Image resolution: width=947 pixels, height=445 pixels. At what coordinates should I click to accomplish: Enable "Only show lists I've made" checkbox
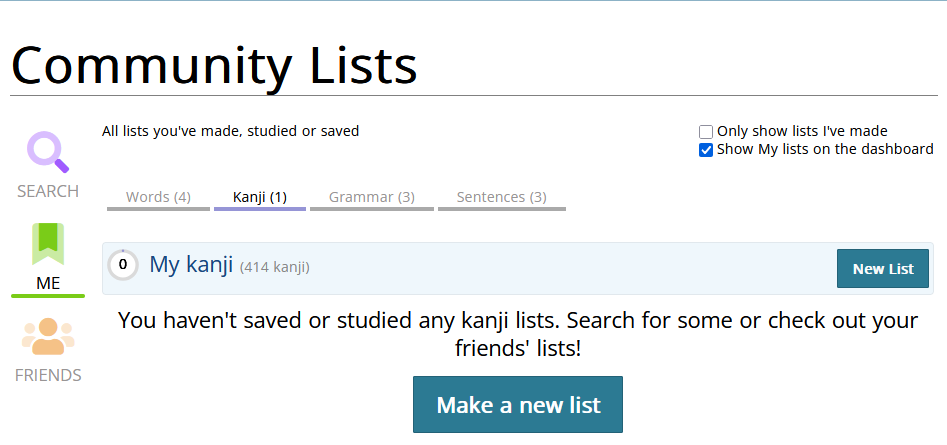(x=706, y=131)
